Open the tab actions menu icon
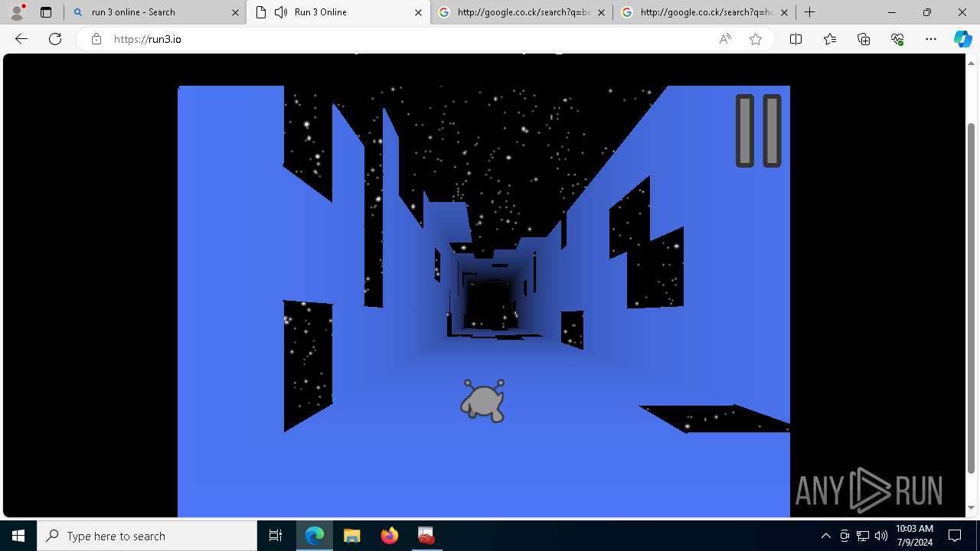This screenshot has height=551, width=980. point(46,12)
